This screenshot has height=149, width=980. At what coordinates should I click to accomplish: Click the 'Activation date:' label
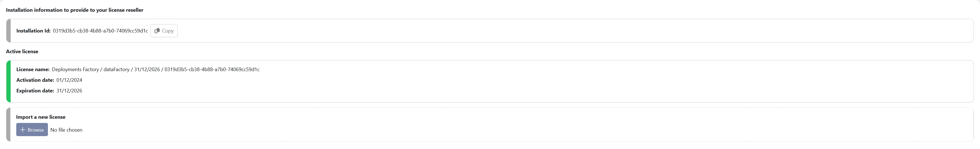click(x=35, y=80)
